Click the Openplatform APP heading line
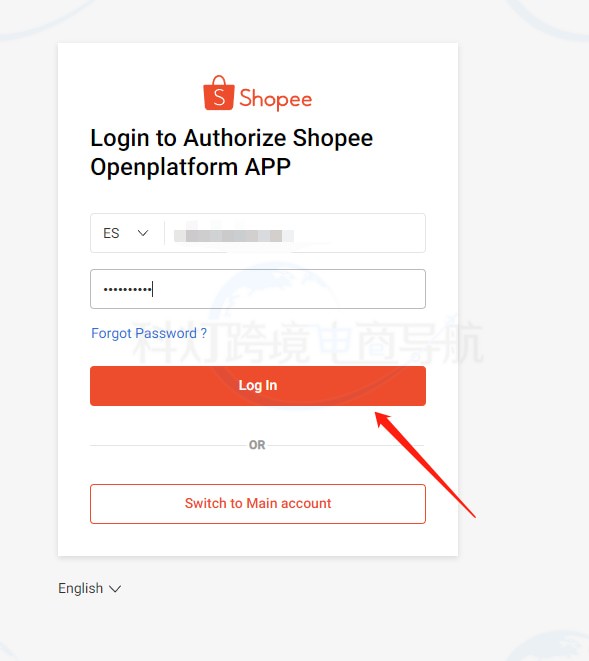 coord(190,167)
